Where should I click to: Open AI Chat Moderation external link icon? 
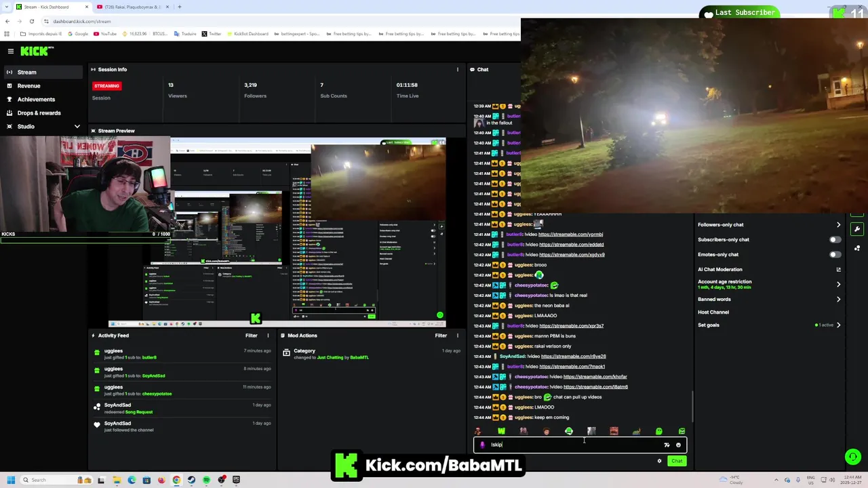[839, 270]
